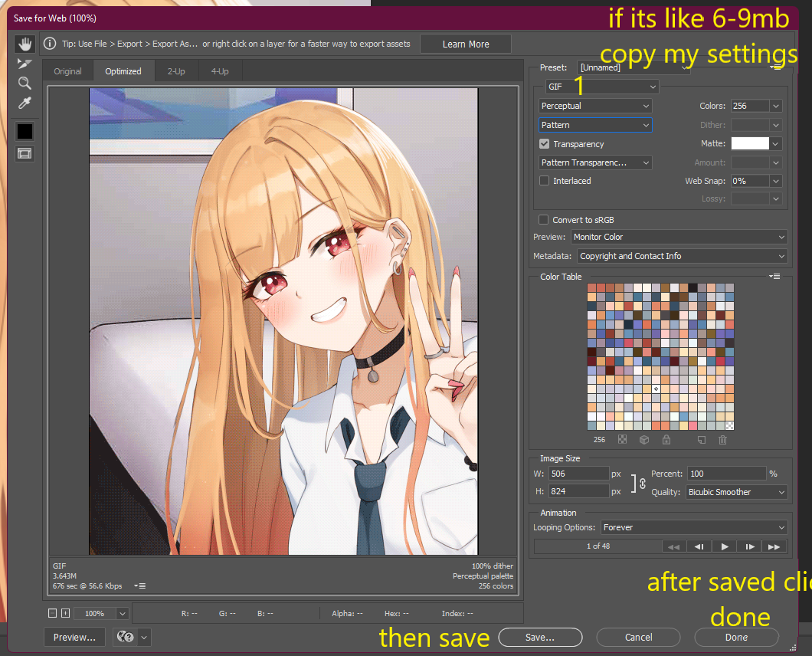Open the Metadata dropdown
This screenshot has width=812, height=656.
[682, 256]
